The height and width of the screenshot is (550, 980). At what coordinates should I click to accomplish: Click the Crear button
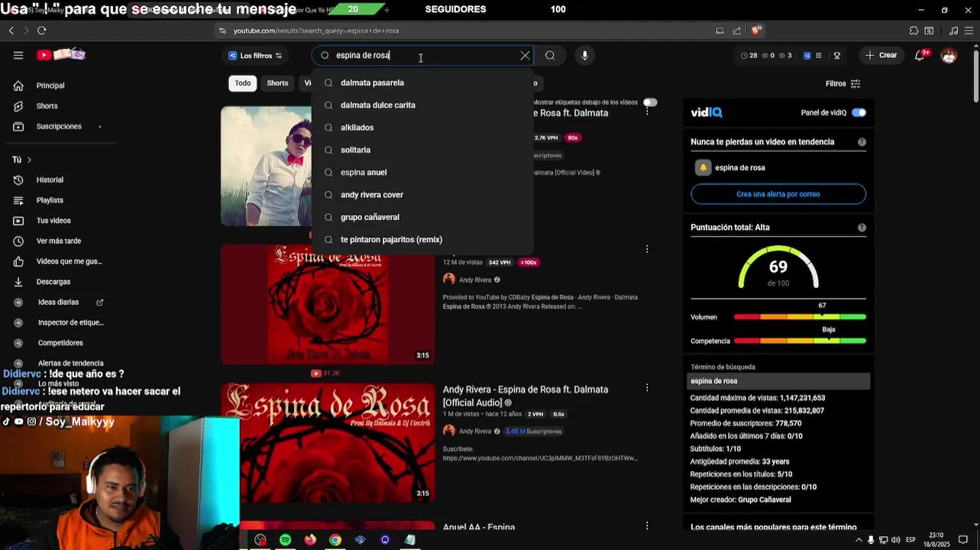pyautogui.click(x=881, y=55)
